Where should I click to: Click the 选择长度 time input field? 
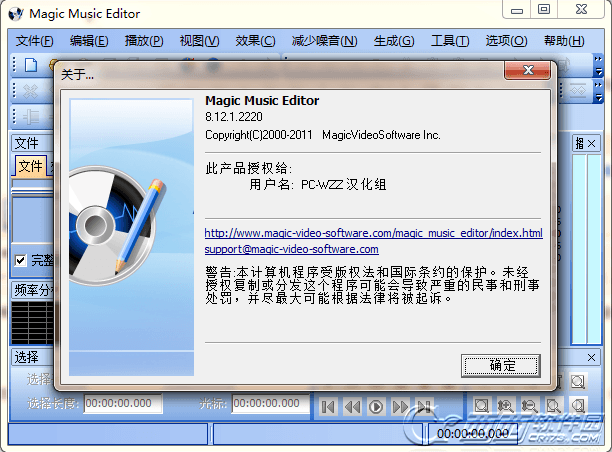tap(123, 403)
